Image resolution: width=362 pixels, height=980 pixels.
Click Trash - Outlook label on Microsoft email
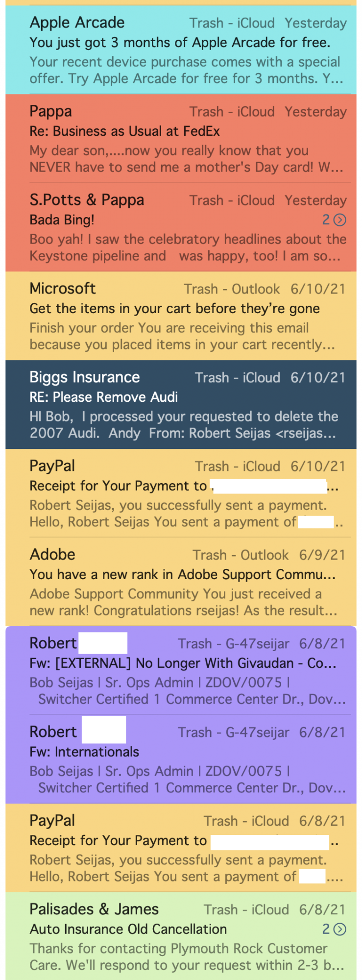point(232,289)
